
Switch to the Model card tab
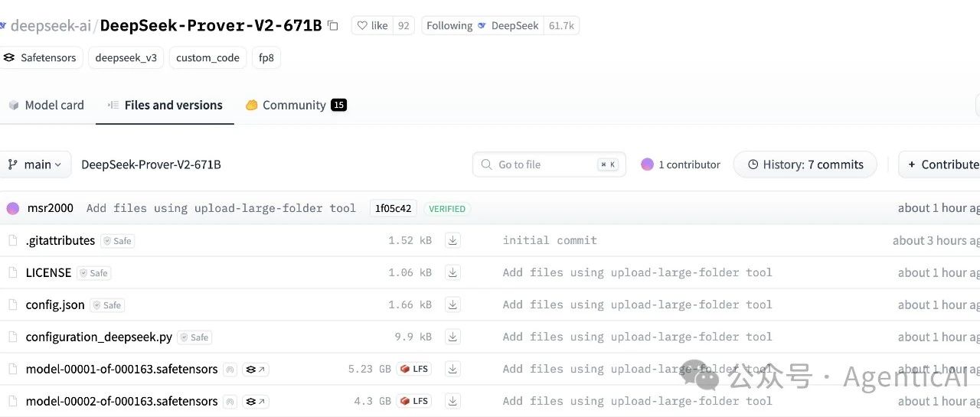46,105
